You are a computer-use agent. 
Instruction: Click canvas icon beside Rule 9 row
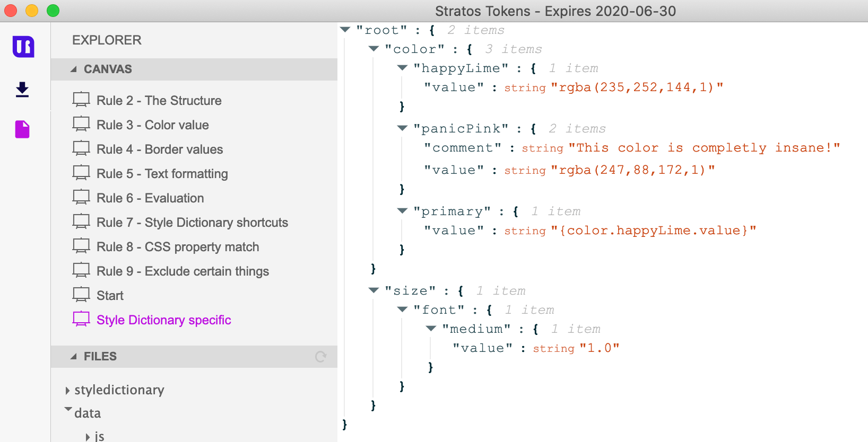click(x=81, y=270)
